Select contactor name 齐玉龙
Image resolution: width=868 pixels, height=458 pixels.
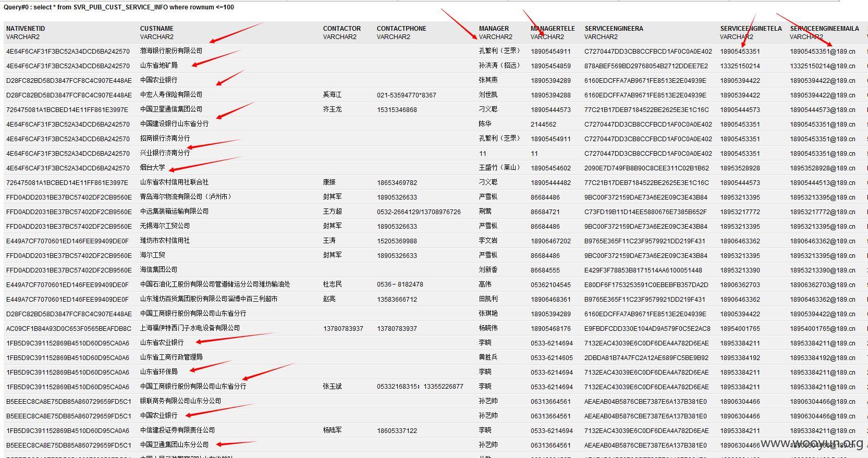click(x=332, y=109)
